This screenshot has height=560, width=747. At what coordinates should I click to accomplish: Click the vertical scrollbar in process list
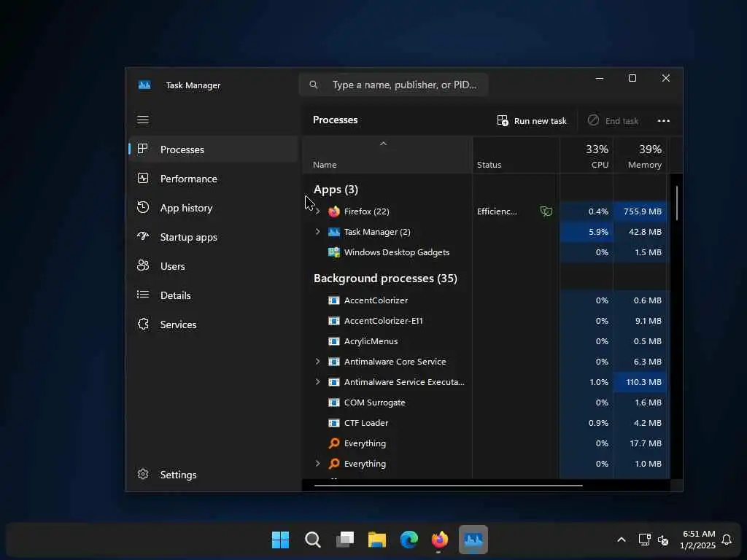(676, 203)
